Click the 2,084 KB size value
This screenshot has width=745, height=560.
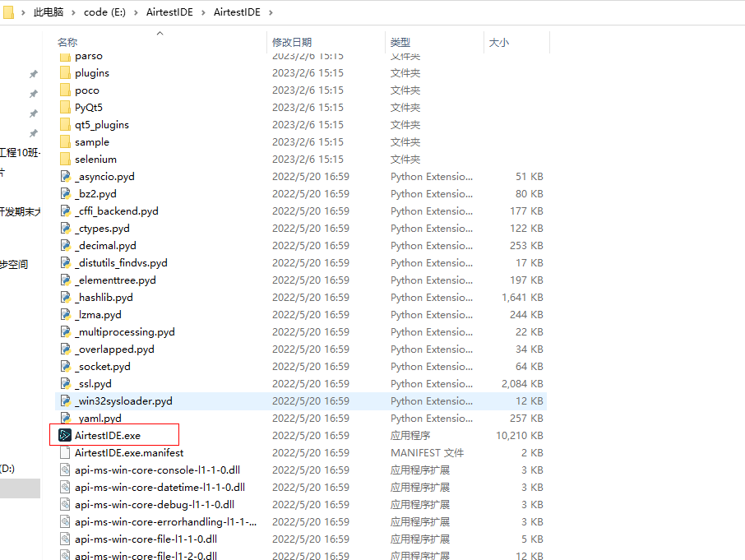click(522, 384)
